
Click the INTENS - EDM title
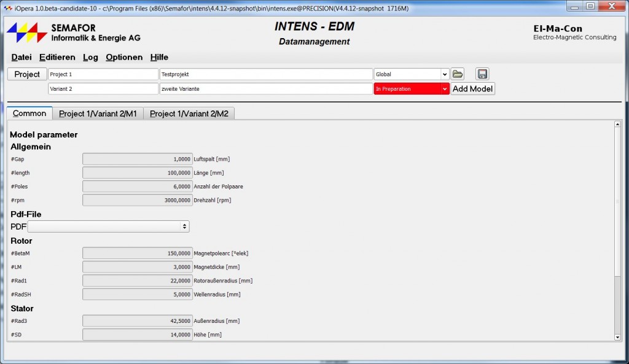pos(314,26)
